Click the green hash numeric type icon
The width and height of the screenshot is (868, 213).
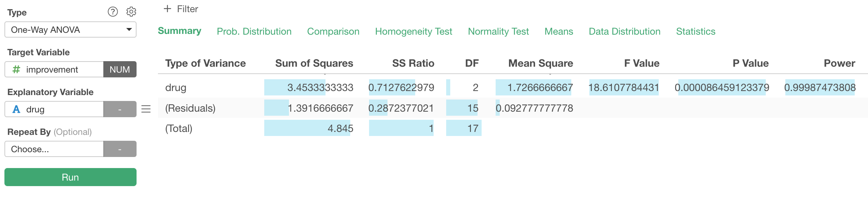pos(16,69)
